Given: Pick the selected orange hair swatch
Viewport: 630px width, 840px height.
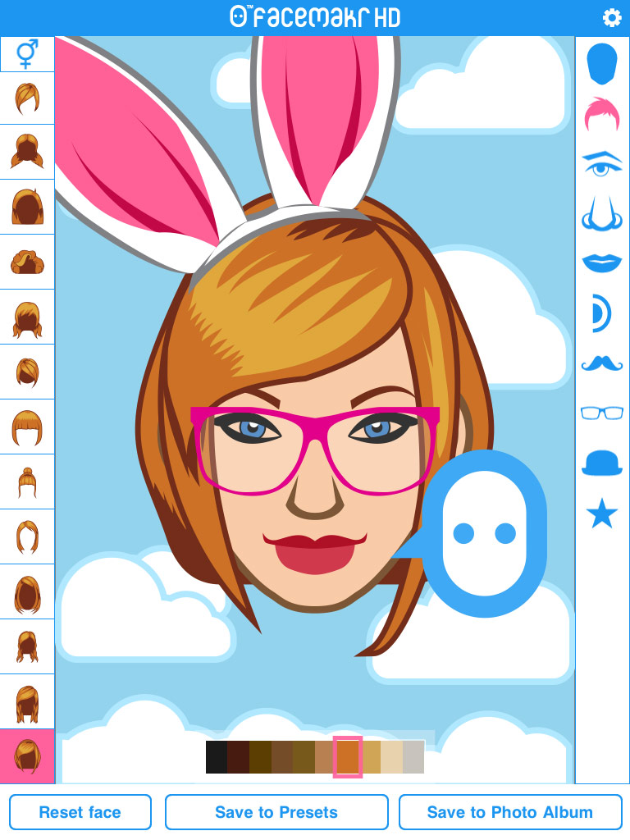Looking at the screenshot, I should [x=348, y=757].
